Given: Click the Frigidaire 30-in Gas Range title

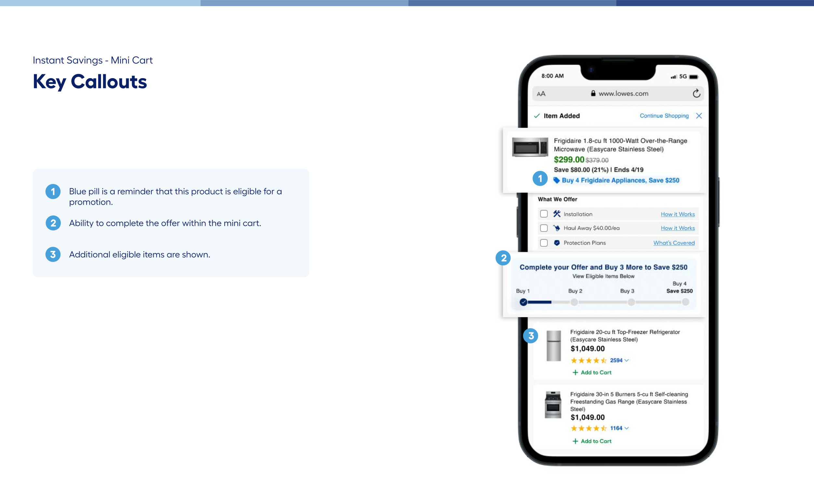Looking at the screenshot, I should (629, 401).
